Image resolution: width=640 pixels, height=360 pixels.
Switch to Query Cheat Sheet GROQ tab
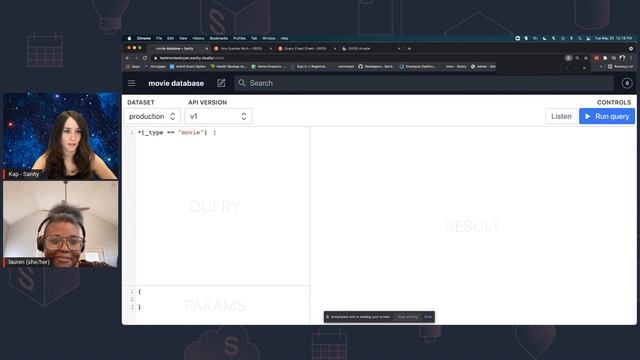tap(307, 49)
